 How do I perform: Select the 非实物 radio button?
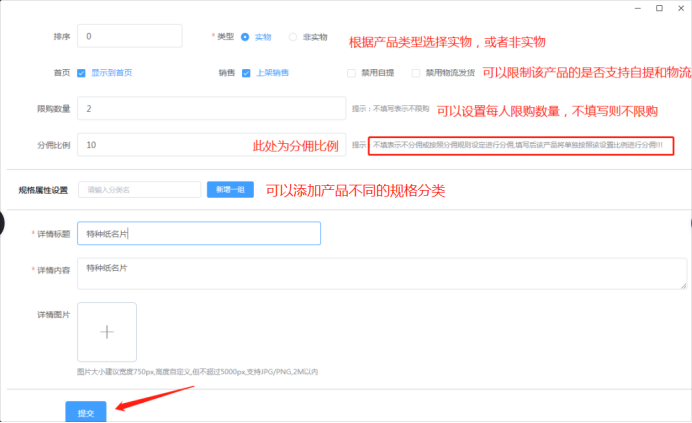(293, 37)
